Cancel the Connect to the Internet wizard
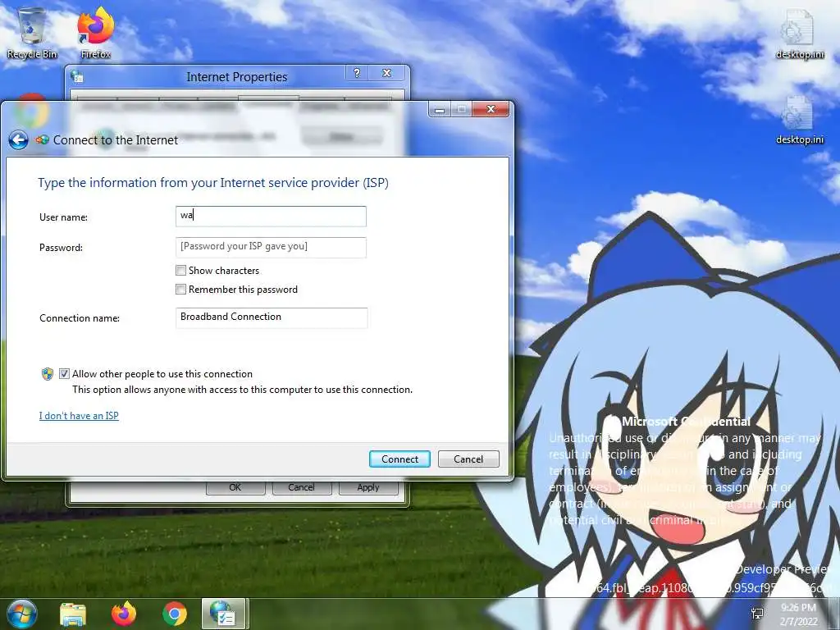The height and width of the screenshot is (630, 840). (x=468, y=459)
